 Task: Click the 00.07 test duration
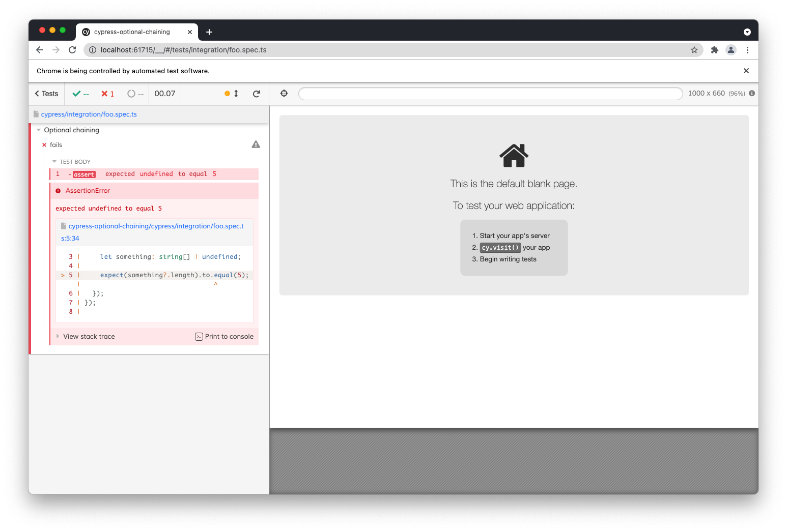click(165, 94)
